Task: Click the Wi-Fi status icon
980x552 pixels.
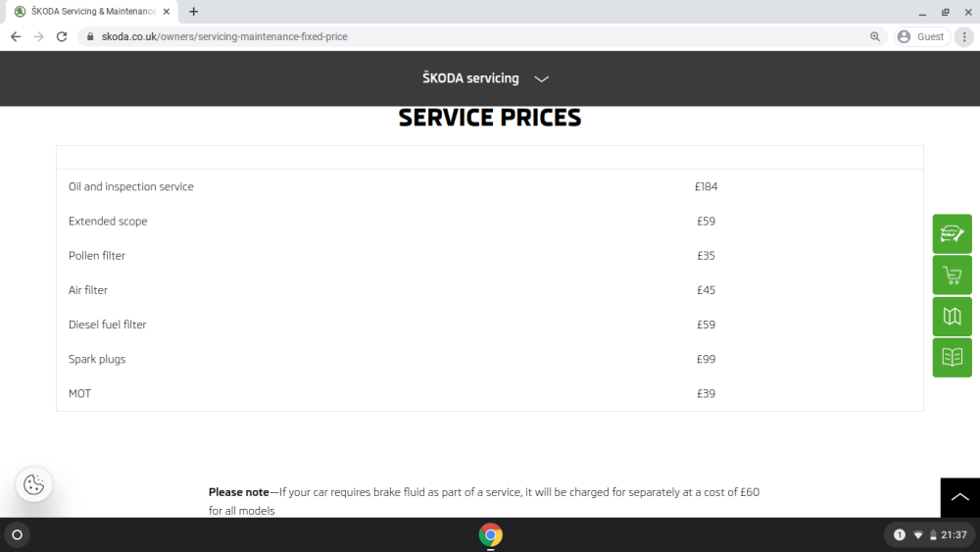Action: 917,535
